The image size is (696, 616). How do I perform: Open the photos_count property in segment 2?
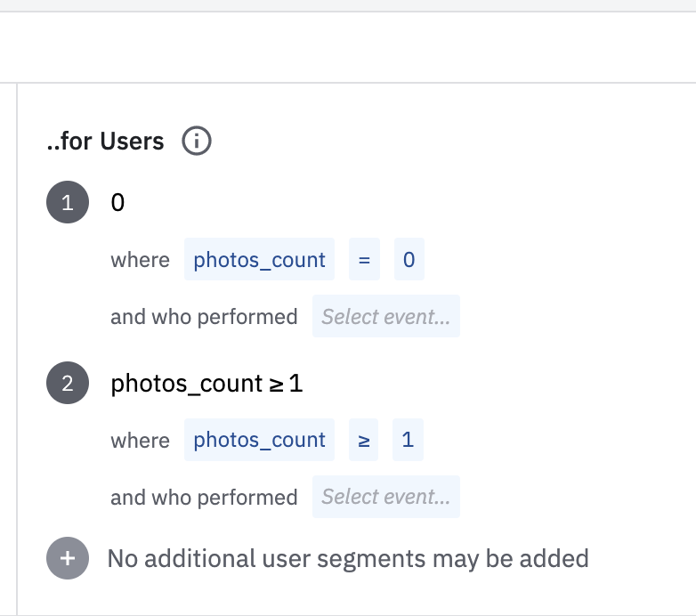tap(259, 440)
